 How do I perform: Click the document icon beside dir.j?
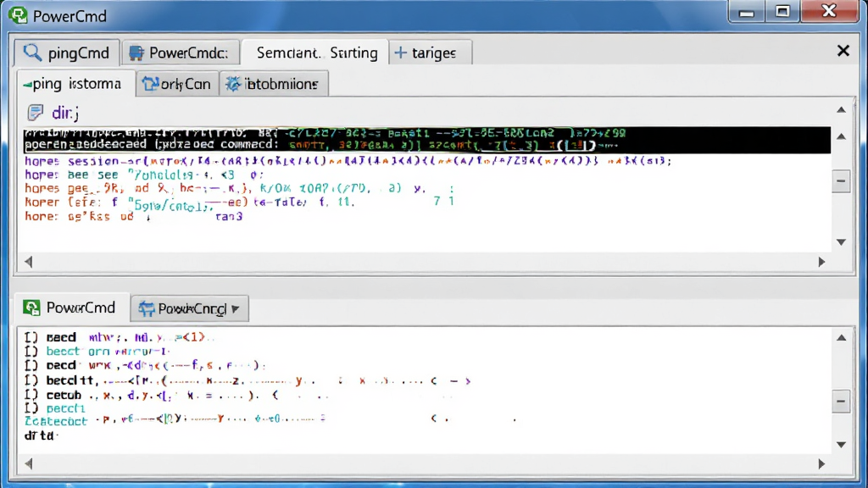(x=36, y=113)
